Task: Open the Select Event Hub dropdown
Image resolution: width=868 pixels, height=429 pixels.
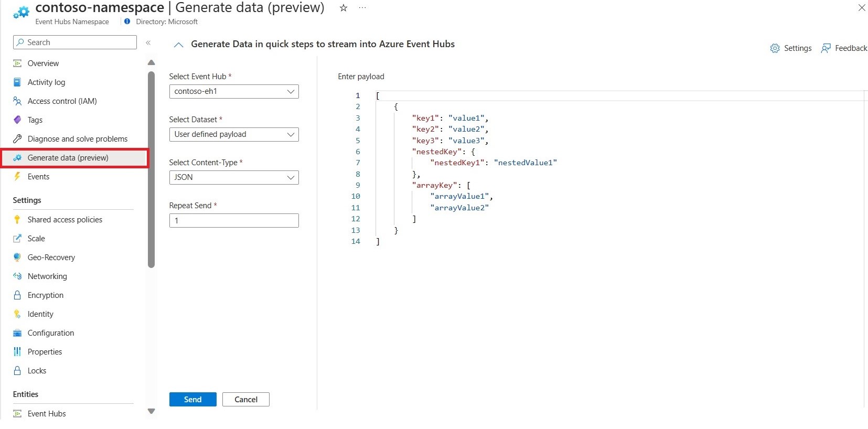Action: tap(234, 91)
